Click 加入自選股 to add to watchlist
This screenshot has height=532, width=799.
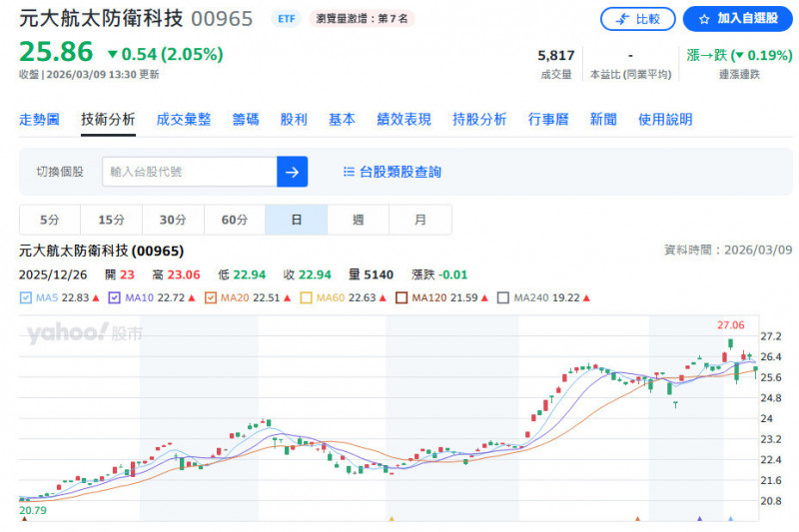pos(738,19)
